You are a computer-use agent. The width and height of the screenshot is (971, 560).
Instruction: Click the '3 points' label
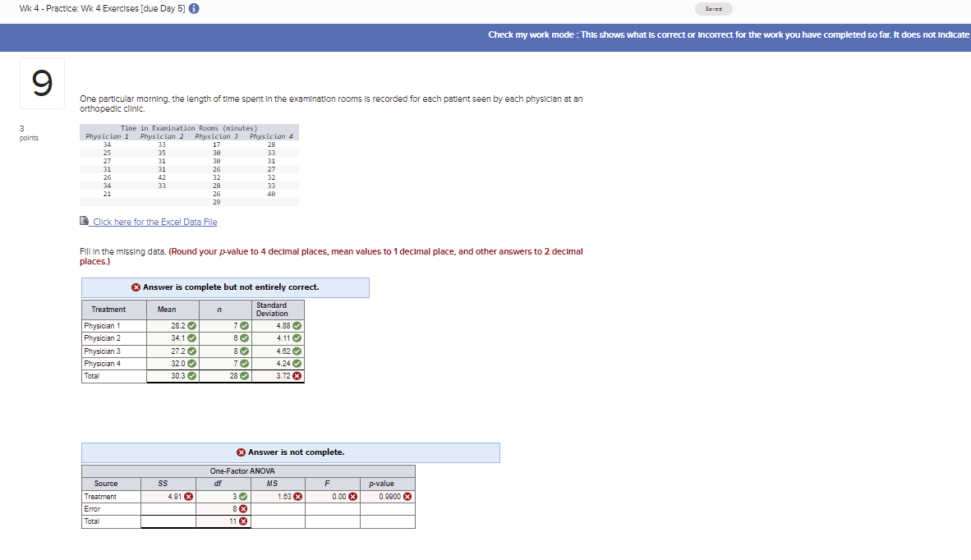click(x=29, y=133)
